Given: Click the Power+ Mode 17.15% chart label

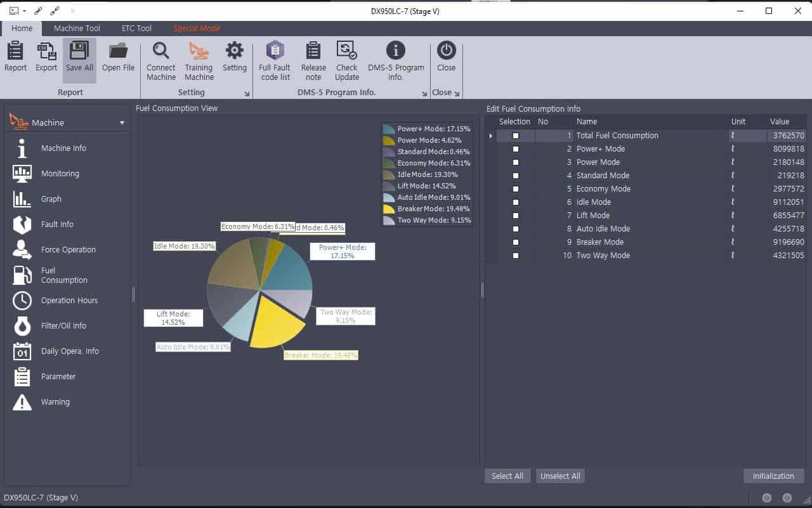Looking at the screenshot, I should click(343, 252).
